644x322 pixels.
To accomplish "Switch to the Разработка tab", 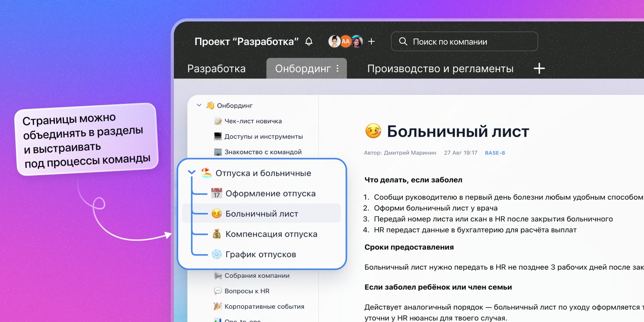I will (216, 69).
